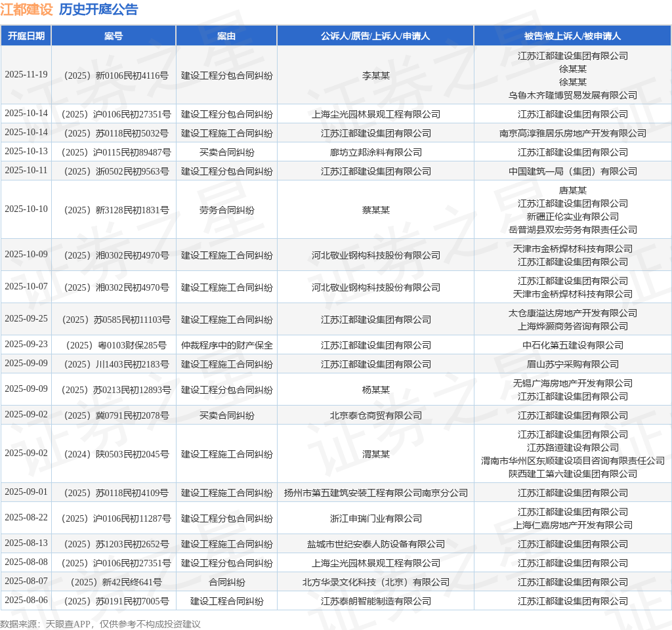Click defendant 新疆正伦实业有限公司
Viewport: 672px width, 630px height.
click(572, 217)
